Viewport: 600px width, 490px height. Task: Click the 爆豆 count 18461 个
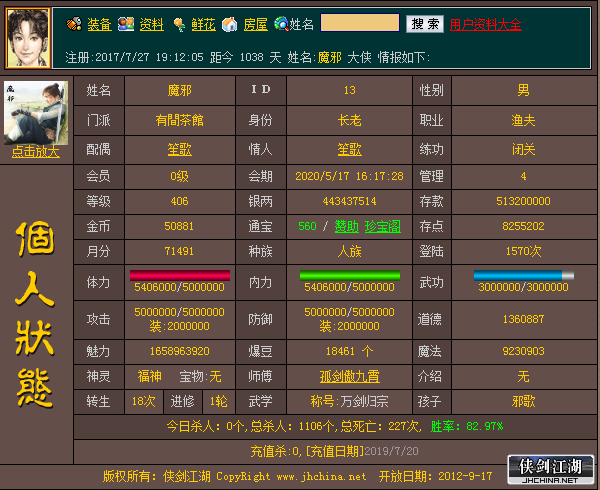[x=349, y=351]
